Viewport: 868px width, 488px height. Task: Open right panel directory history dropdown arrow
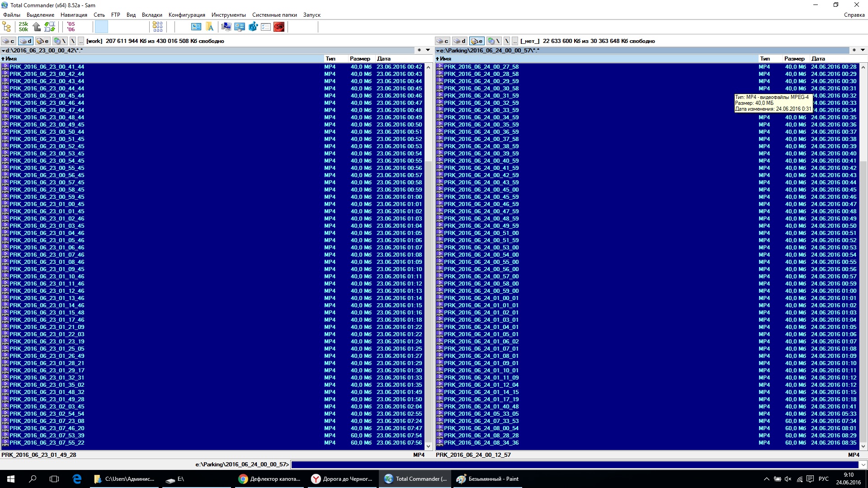863,50
